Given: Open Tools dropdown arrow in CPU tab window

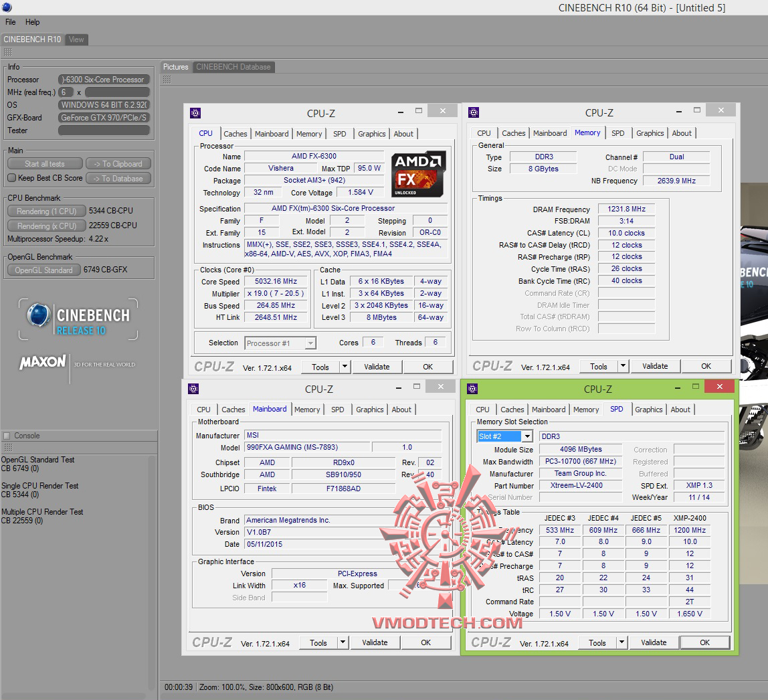Looking at the screenshot, I should (x=345, y=367).
